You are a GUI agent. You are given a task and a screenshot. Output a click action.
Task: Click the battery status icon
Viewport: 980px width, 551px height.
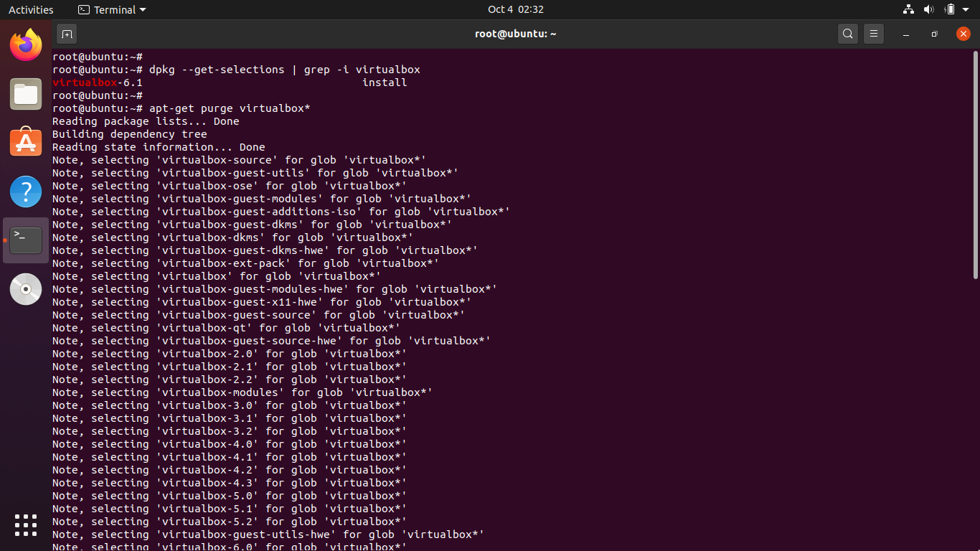point(950,9)
